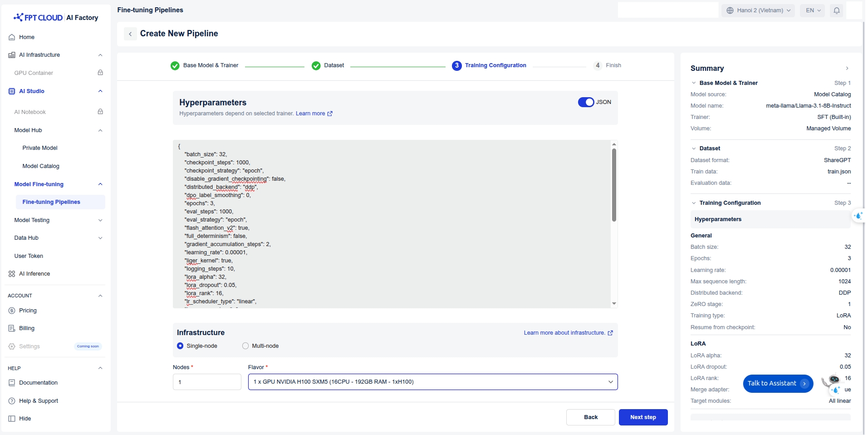Go to Private Model menu item
This screenshot has width=868, height=435.
coord(40,148)
